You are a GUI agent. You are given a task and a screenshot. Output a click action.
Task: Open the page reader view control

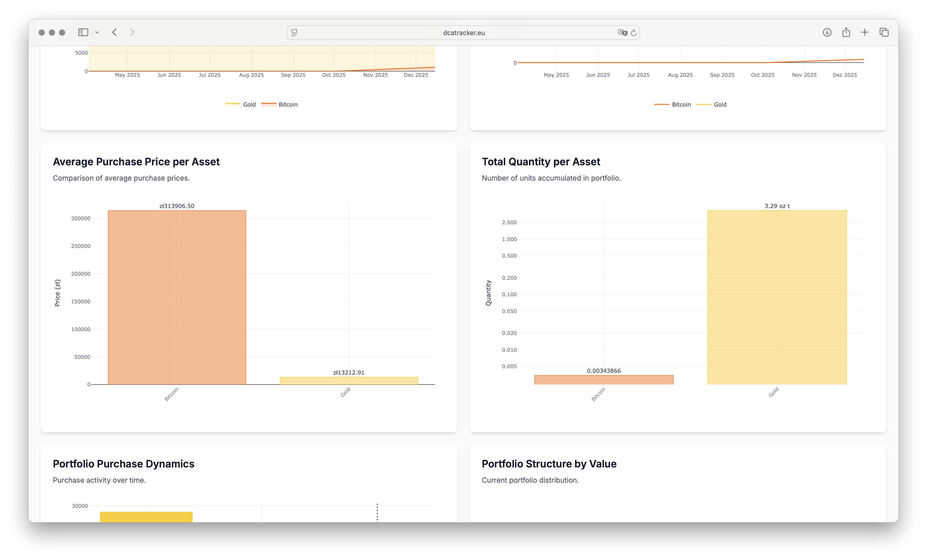tap(294, 32)
